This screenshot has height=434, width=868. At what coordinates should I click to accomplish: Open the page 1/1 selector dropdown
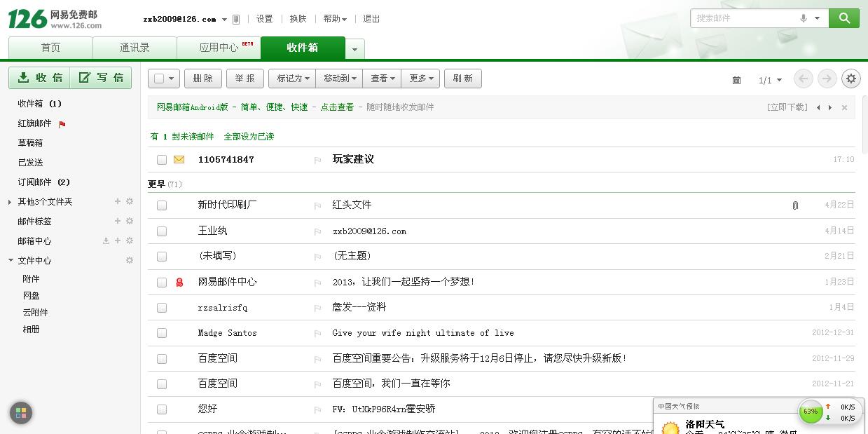[x=771, y=80]
